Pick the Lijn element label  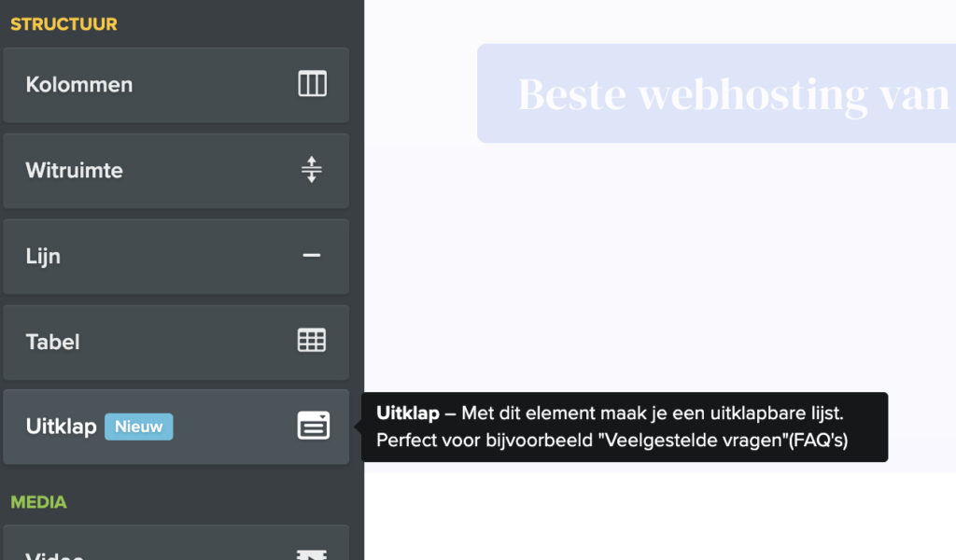coord(43,257)
